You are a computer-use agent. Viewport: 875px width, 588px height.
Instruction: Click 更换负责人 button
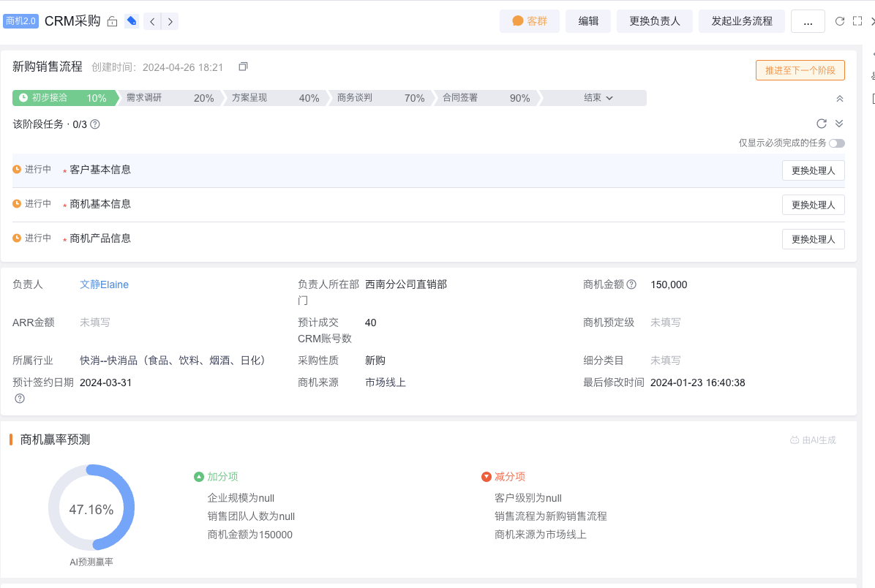pos(655,21)
